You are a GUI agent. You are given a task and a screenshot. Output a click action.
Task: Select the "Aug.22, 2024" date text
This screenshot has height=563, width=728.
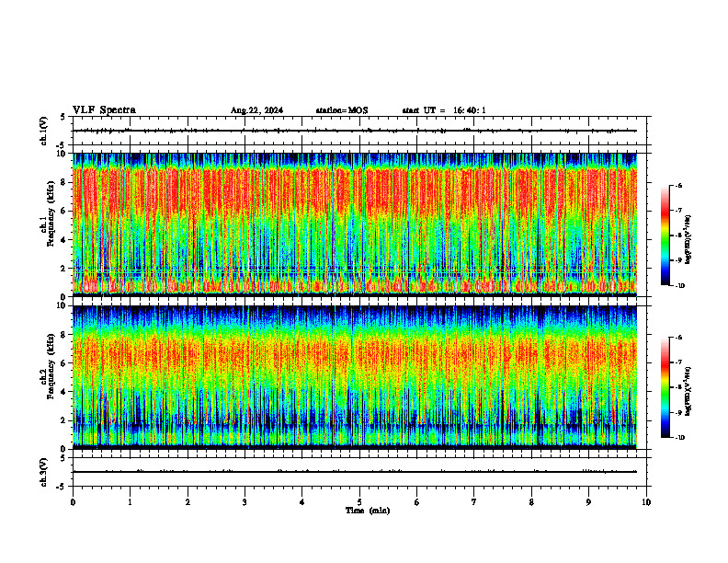(256, 110)
